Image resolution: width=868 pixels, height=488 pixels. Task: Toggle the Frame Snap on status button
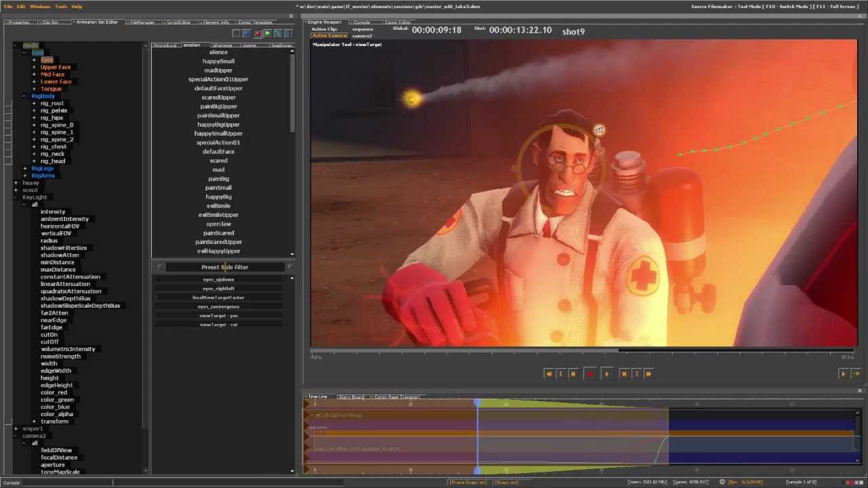467,483
